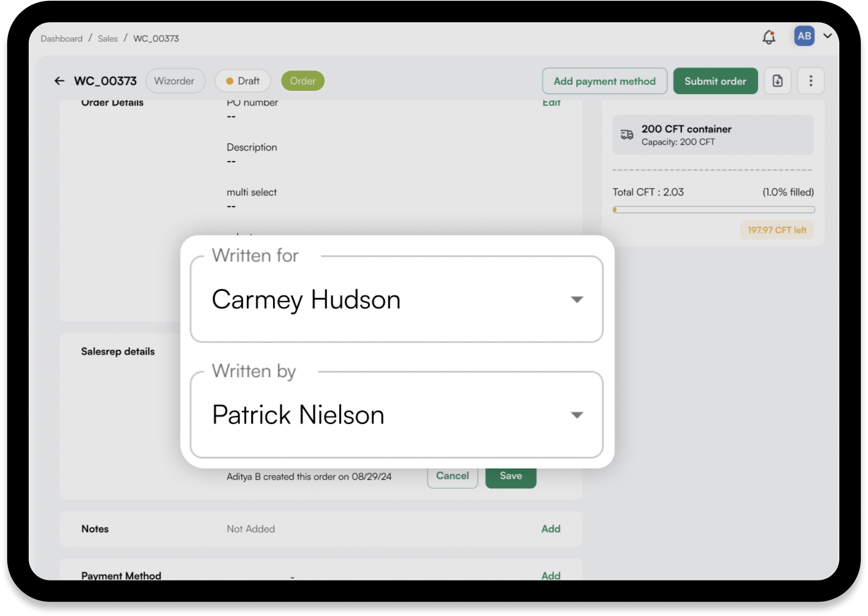This screenshot has width=868, height=616.
Task: Click Add next to Payment Method
Action: [x=551, y=575]
